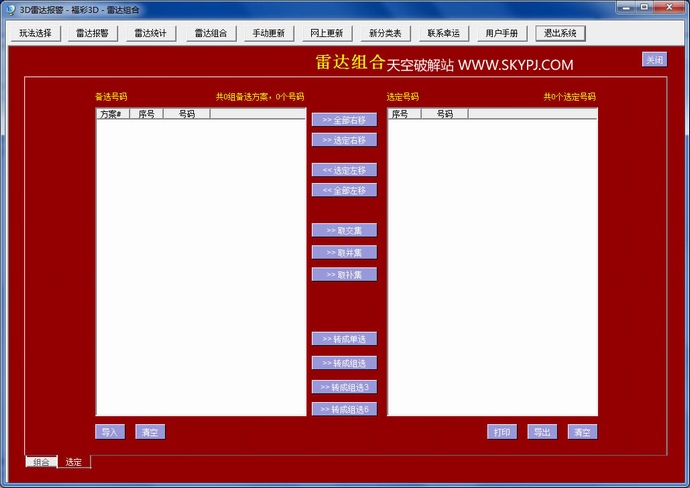
Task: Switch to the 组合 bottom tab
Action: point(41,462)
